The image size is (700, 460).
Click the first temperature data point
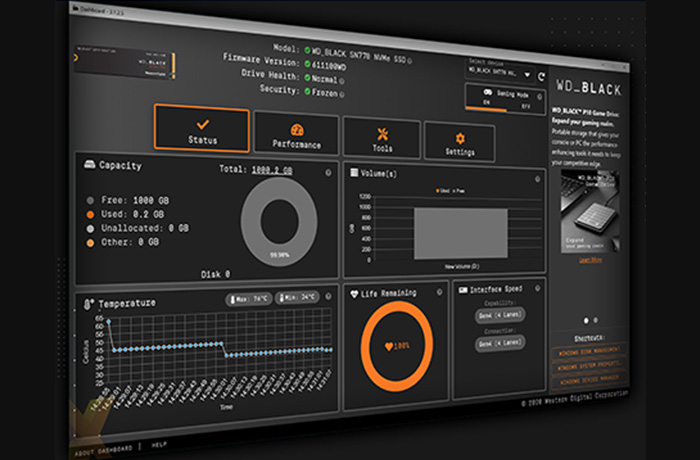(x=108, y=321)
